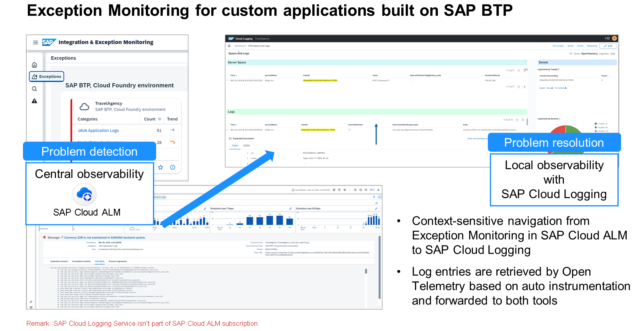The image size is (644, 331).
Task: Click the Full screen link in Cloud Logging
Action: 558,46
